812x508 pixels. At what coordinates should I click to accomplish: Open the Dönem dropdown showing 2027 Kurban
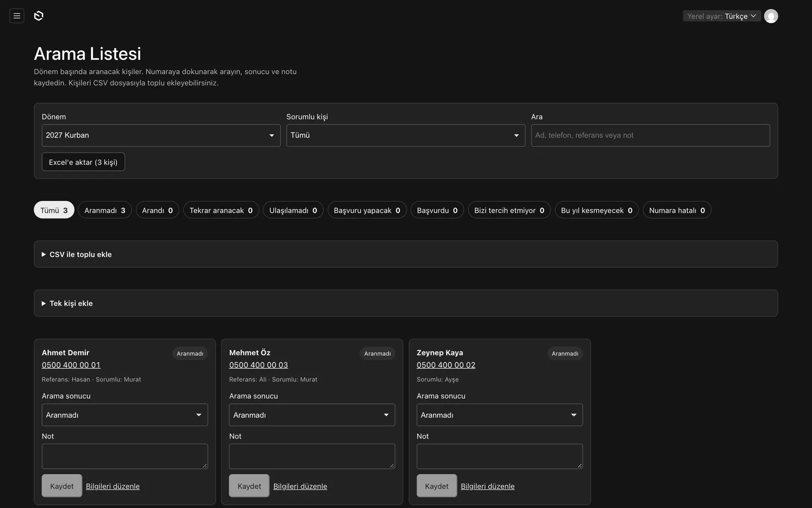coord(161,135)
